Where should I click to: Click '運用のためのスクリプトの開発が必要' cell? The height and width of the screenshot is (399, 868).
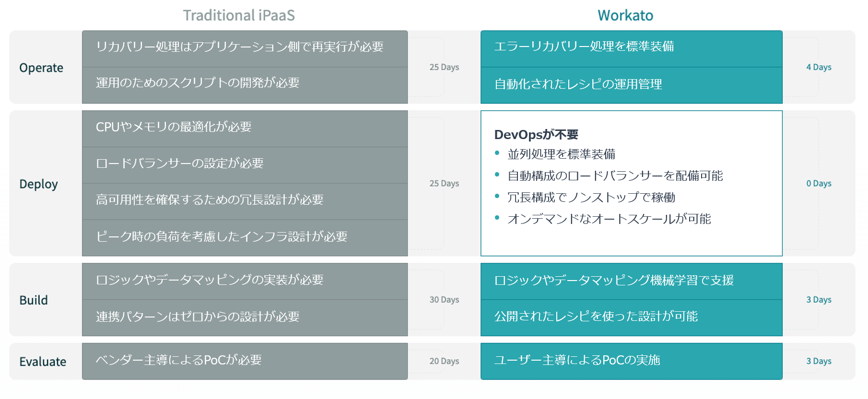245,85
